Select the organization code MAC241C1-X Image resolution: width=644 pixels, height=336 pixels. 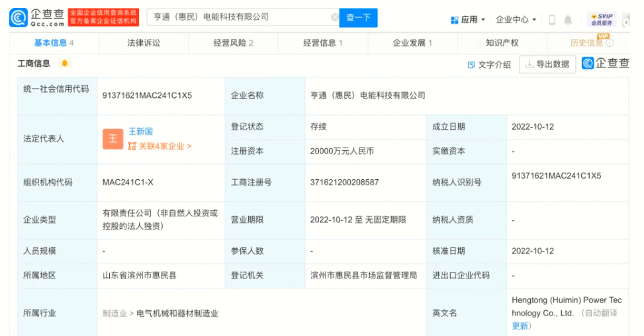(x=128, y=183)
